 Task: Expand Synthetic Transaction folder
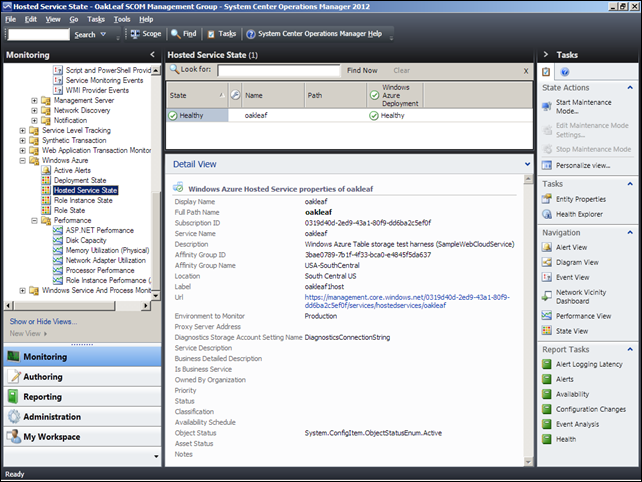pyautogui.click(x=23, y=140)
